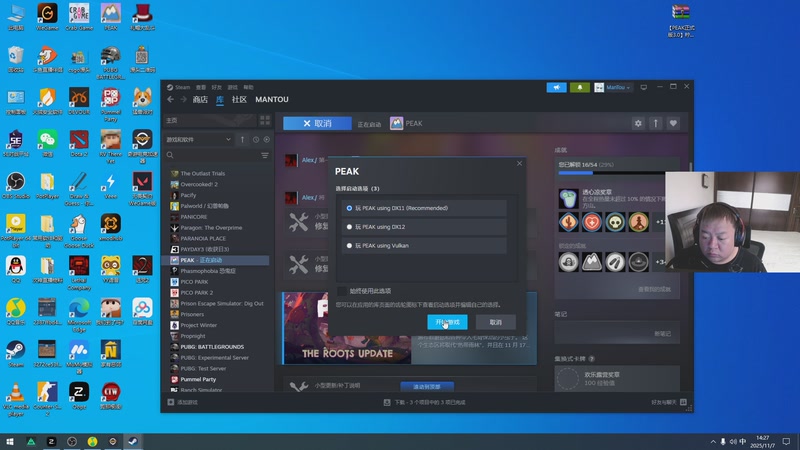
Task: Open the 查看 view menu
Action: 201,87
